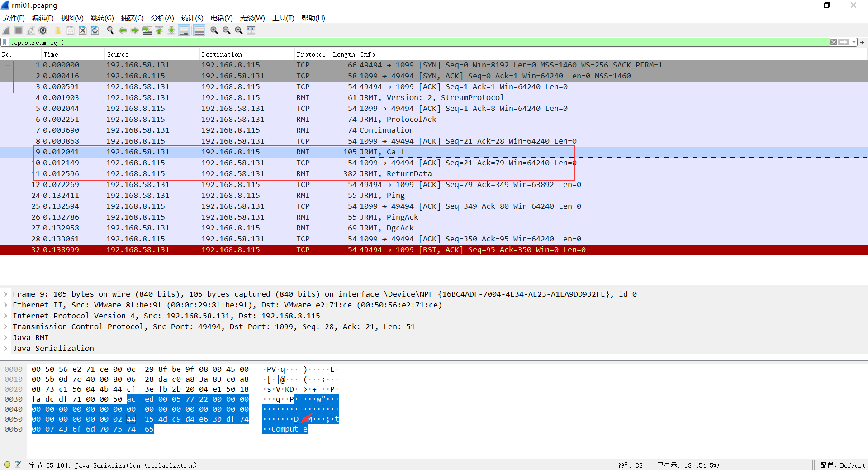Image resolution: width=868 pixels, height=470 pixels.
Task: Expand Internet Protocol Version 4 row
Action: point(5,316)
